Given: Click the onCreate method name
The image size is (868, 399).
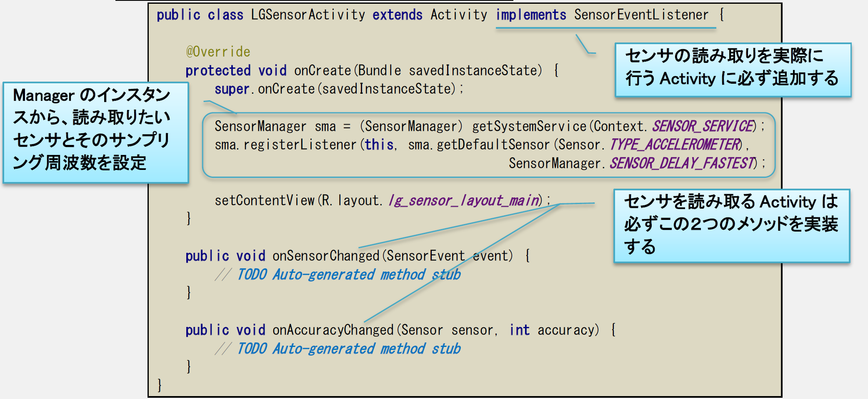Looking at the screenshot, I should click(323, 70).
